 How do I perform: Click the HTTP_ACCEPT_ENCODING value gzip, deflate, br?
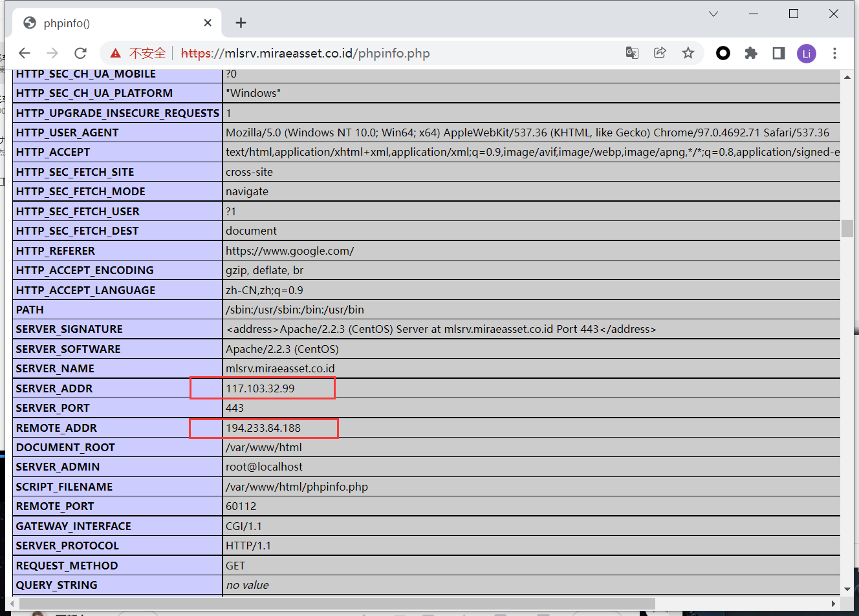click(x=265, y=270)
